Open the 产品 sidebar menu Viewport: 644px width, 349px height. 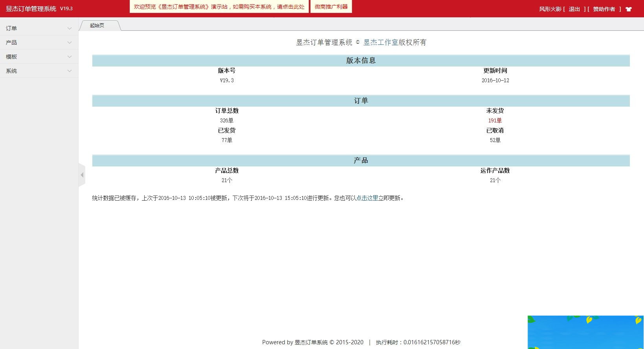click(x=11, y=42)
